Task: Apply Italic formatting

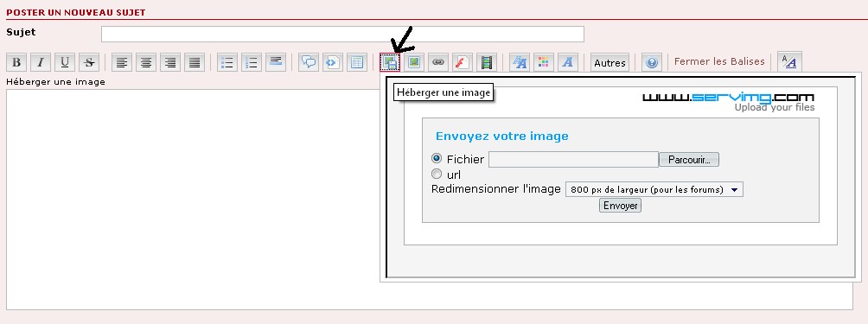Action: click(41, 62)
